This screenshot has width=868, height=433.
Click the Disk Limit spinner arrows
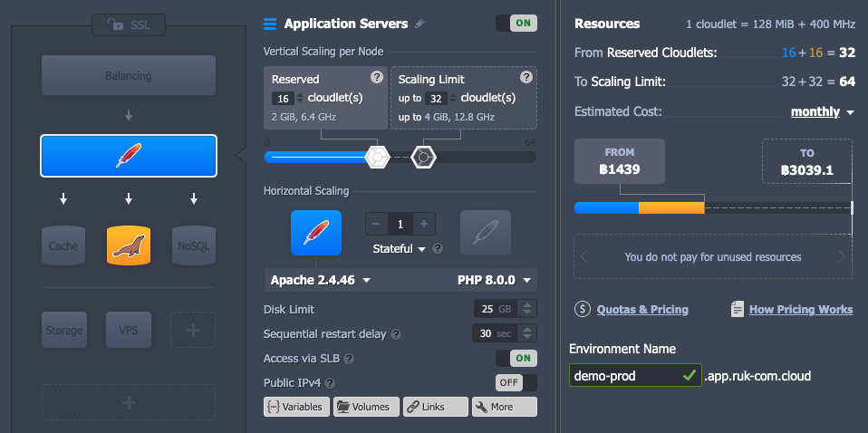tap(527, 309)
